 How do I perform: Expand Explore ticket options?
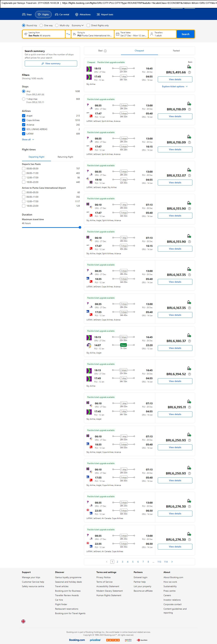tap(175, 86)
